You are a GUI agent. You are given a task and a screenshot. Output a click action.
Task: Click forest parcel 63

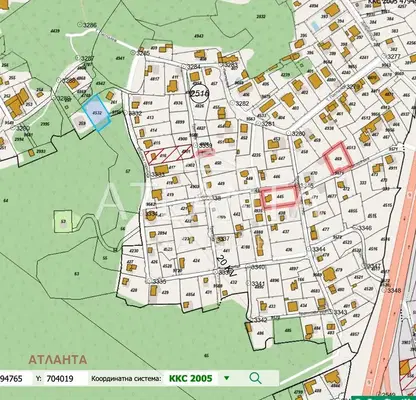pos(77,274)
